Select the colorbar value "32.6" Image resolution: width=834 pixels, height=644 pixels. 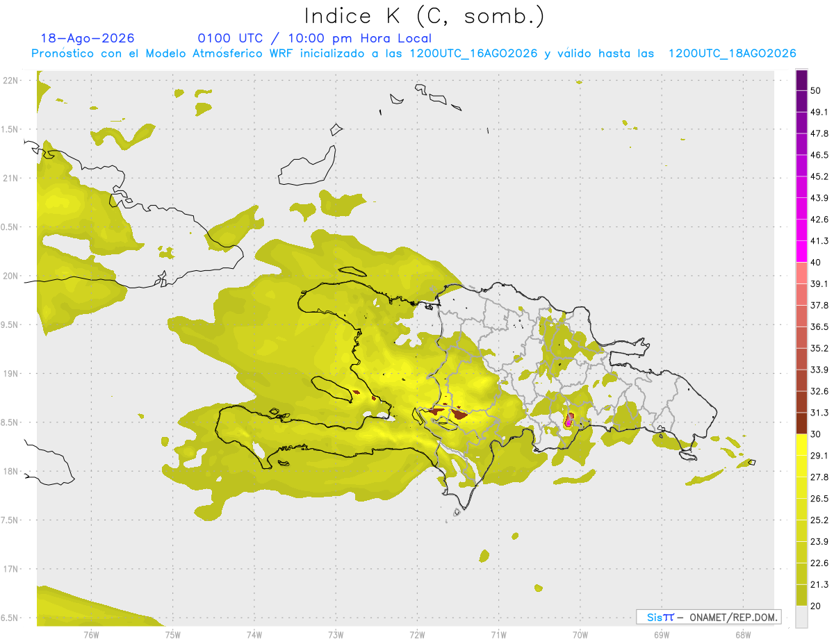[x=819, y=391]
